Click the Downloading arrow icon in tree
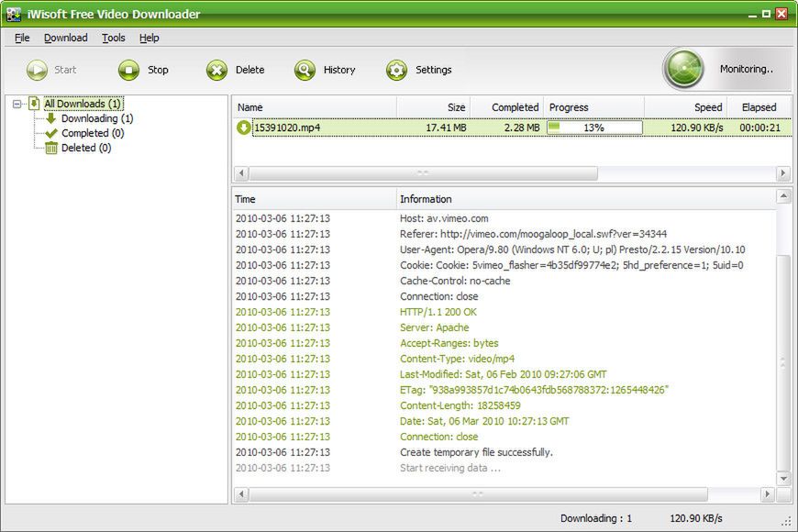Viewport: 798px width, 532px height. (50, 118)
